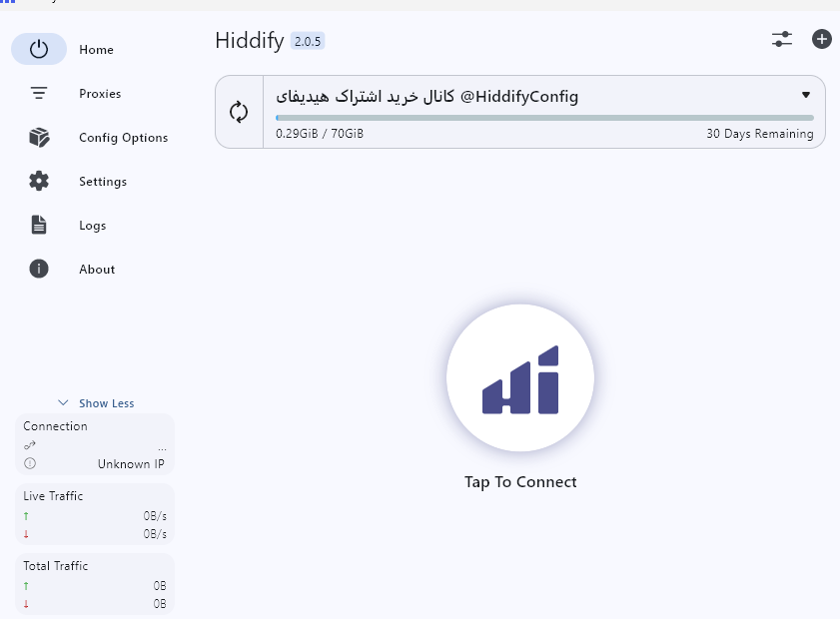Click the refresh icon on the profile card
840x619 pixels.
[x=239, y=111]
